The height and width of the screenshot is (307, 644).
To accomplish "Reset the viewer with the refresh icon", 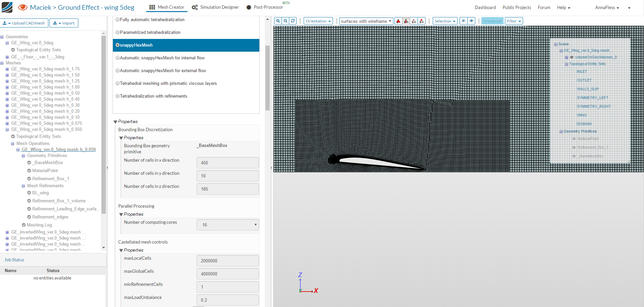I will [293, 21].
